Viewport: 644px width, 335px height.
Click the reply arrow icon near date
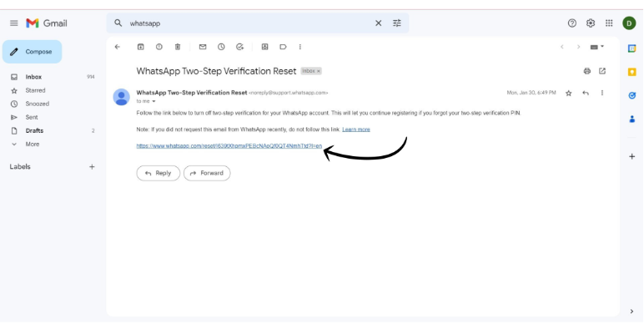[586, 93]
